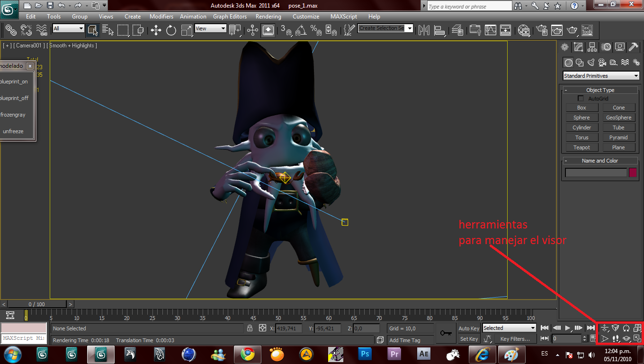Pick the Rectangular Selection Region tool
Image resolution: width=644 pixels, height=364 pixels.
click(123, 30)
